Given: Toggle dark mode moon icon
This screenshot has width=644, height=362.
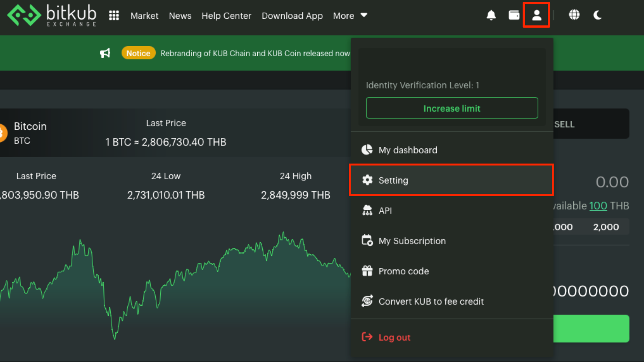Looking at the screenshot, I should pos(597,15).
